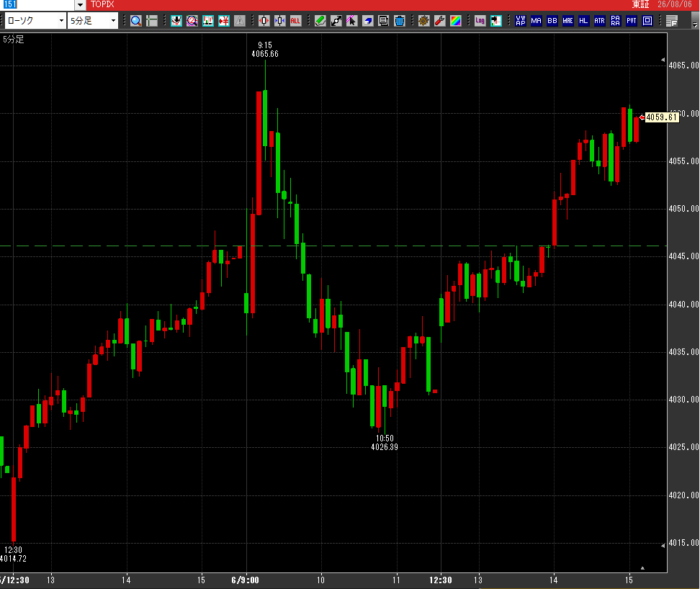
Task: Click the red ALL display icon
Action: coord(295,21)
